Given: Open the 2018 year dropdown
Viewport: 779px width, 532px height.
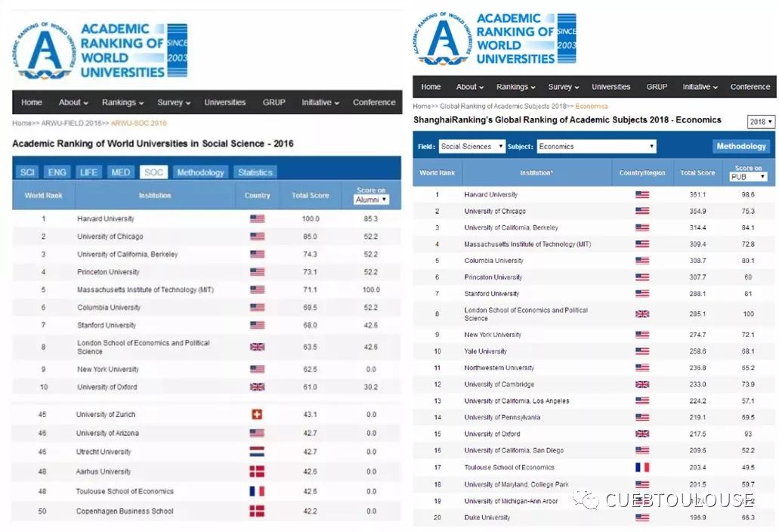Looking at the screenshot, I should click(761, 122).
